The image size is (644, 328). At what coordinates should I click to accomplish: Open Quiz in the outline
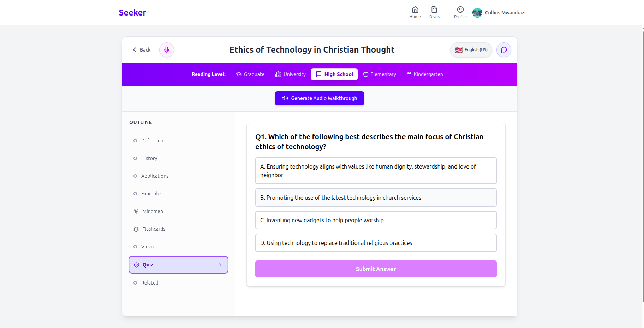click(x=178, y=265)
